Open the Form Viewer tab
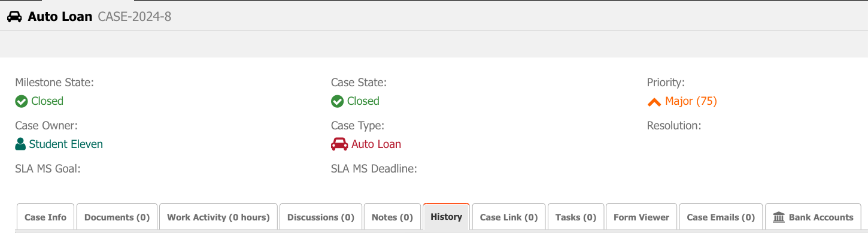 pos(642,217)
